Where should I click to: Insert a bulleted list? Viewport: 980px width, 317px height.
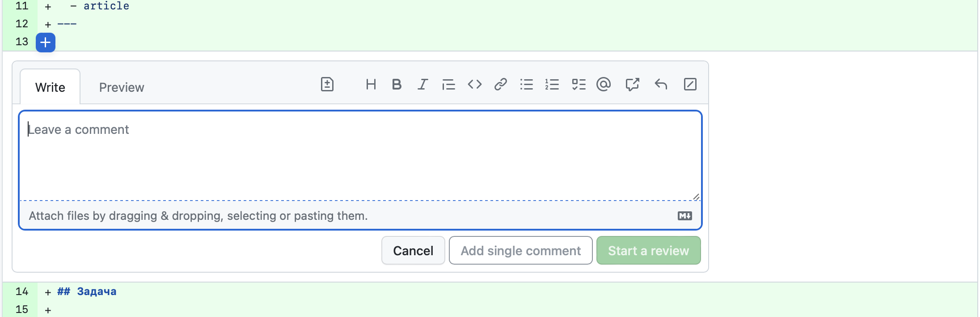click(526, 84)
